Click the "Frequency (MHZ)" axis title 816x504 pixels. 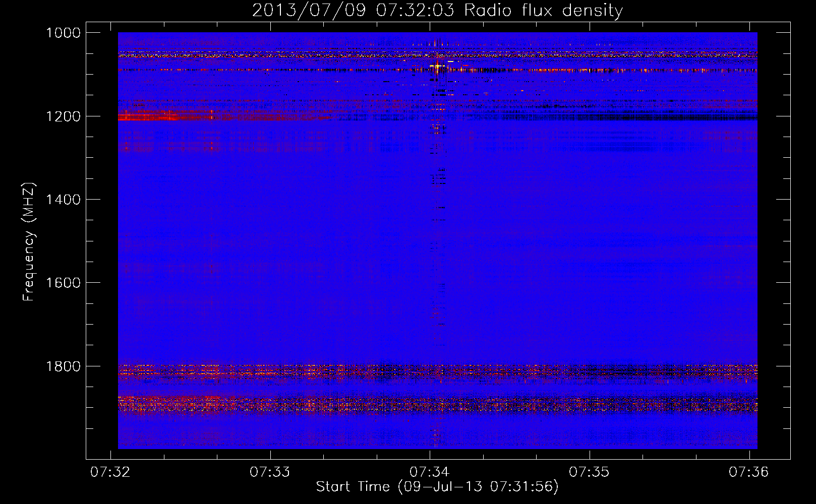(29, 241)
